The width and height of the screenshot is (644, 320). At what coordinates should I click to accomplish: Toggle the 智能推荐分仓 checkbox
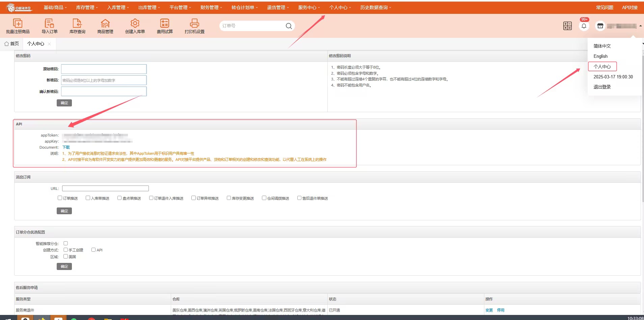[66, 243]
